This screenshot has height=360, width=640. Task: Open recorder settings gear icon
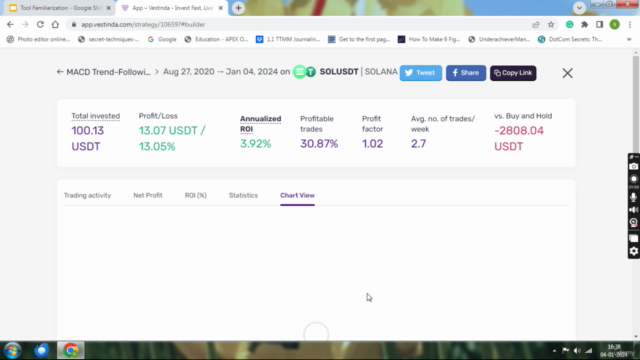pyautogui.click(x=633, y=251)
